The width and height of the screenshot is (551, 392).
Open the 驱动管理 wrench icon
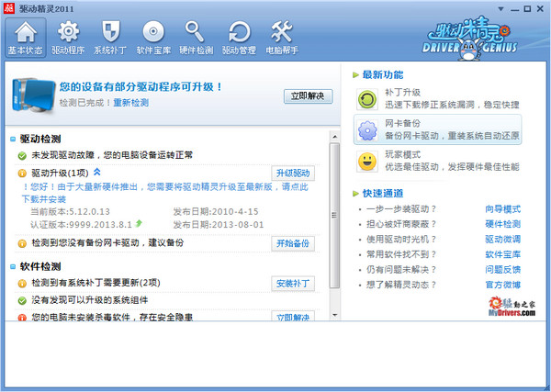point(238,32)
